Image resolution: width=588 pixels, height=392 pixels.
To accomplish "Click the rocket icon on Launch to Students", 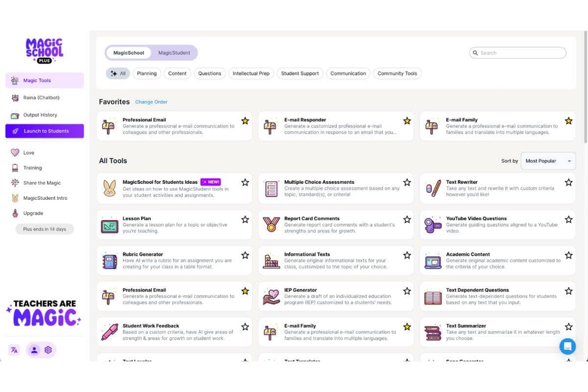I will tap(15, 131).
